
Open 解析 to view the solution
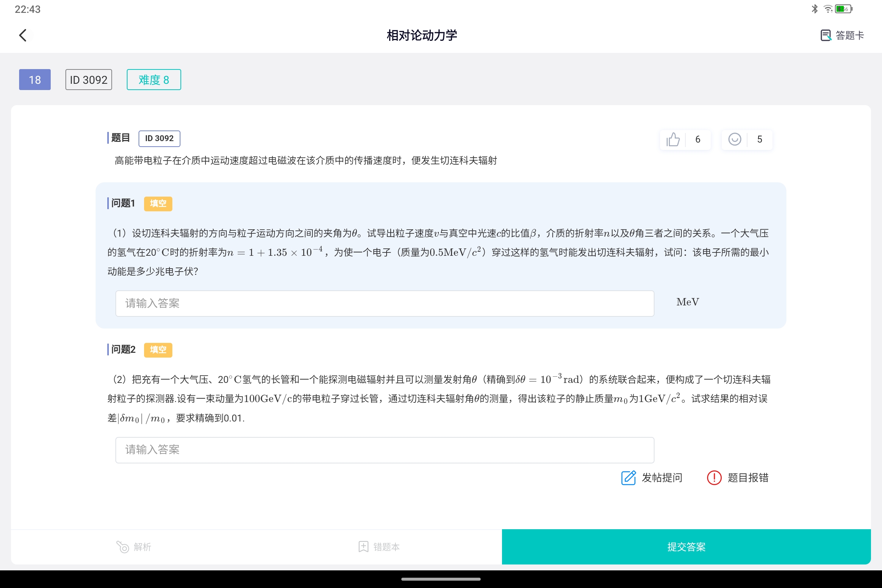pos(134,547)
